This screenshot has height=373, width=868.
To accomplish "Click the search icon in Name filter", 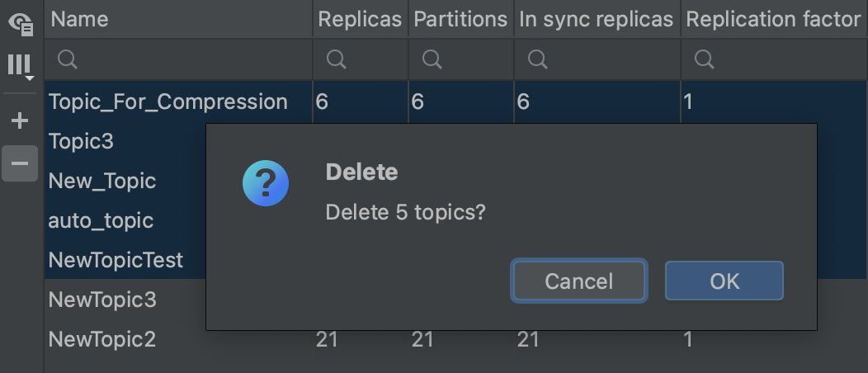I will pyautogui.click(x=68, y=59).
